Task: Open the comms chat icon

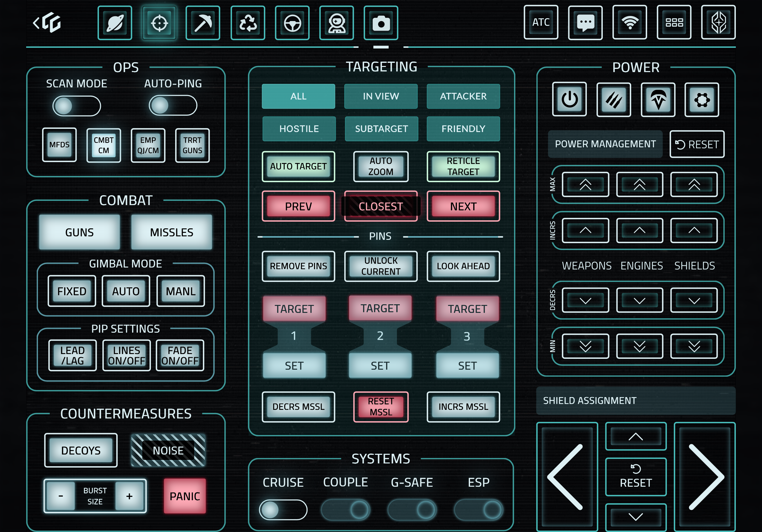Action: (586, 22)
